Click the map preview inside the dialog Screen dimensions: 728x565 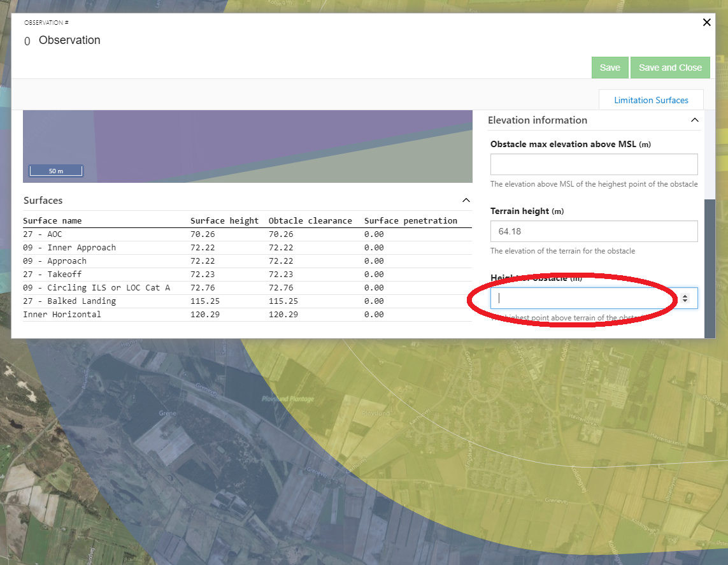click(x=248, y=147)
